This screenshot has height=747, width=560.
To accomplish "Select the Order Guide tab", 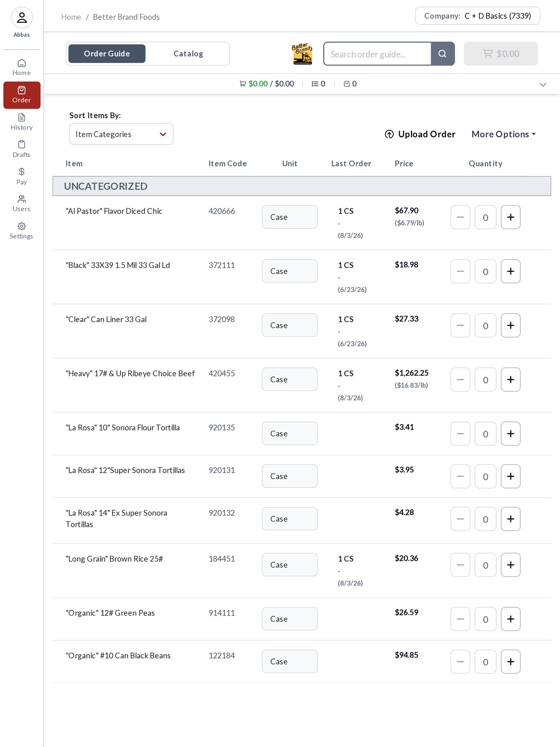I will pyautogui.click(x=107, y=54).
